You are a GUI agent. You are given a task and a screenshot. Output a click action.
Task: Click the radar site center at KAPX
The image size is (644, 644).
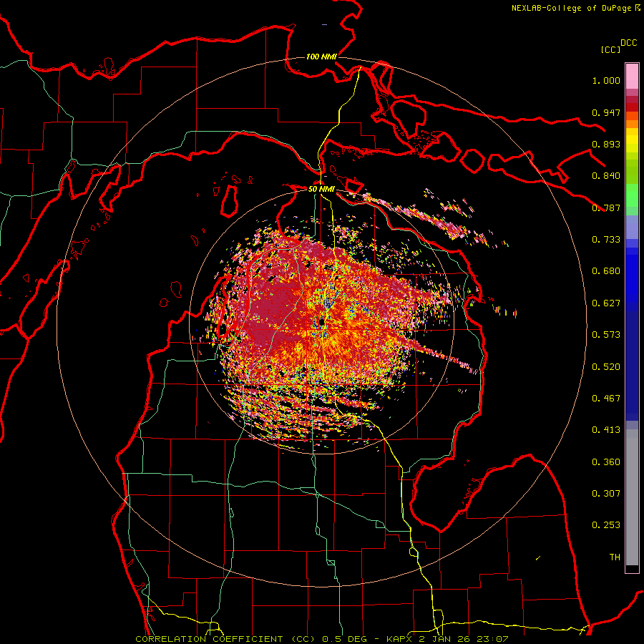(x=321, y=321)
